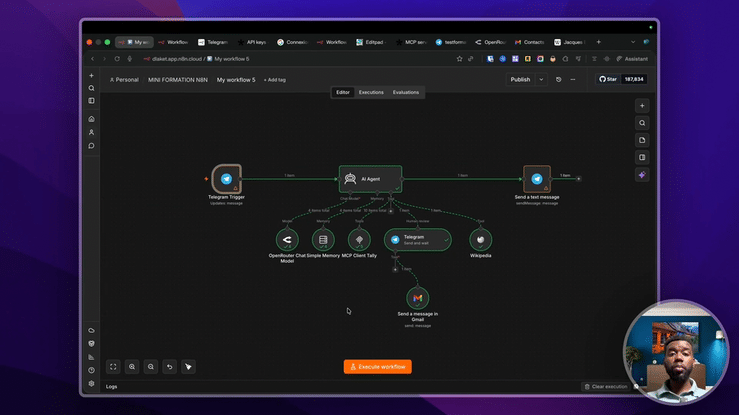
Task: Open the chat bubble icon in left sidebar
Action: click(x=91, y=146)
